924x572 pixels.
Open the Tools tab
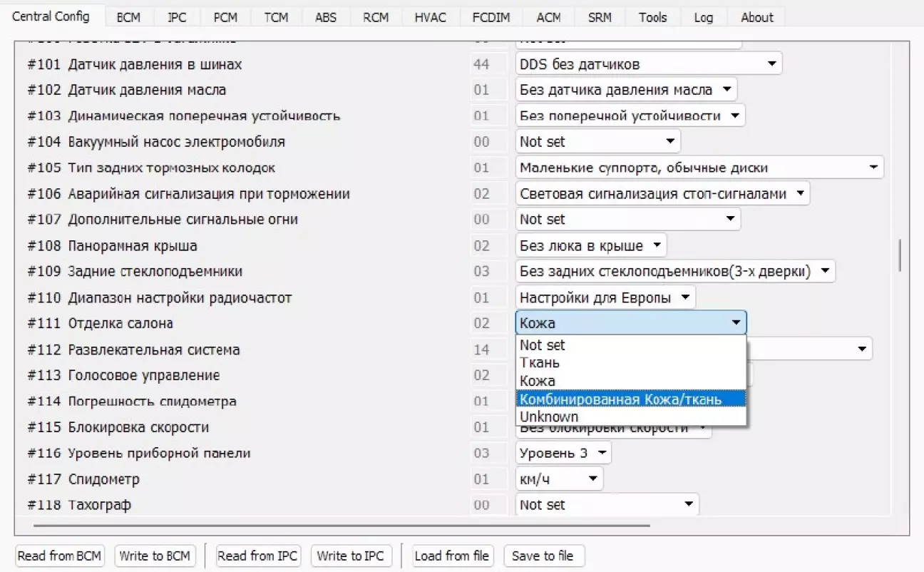[652, 18]
